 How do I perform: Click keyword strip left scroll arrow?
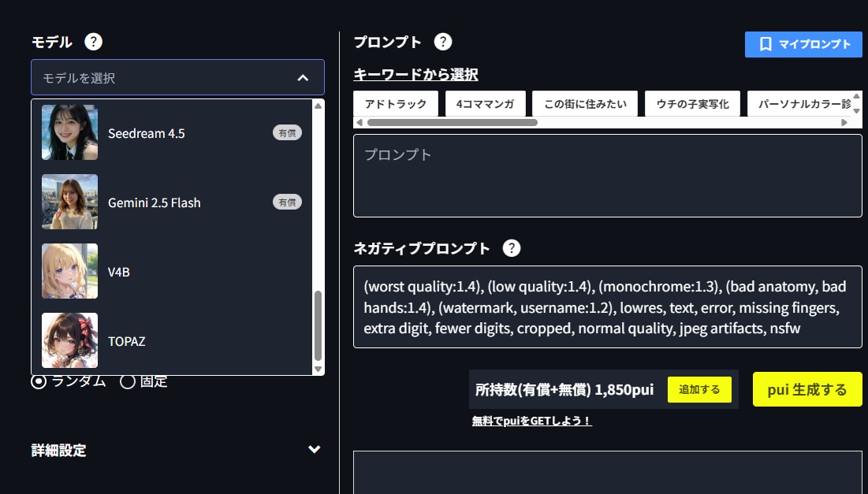(x=359, y=122)
